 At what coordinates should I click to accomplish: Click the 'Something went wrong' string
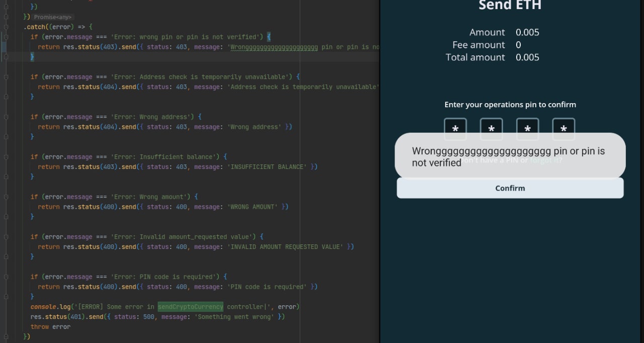[233, 317]
